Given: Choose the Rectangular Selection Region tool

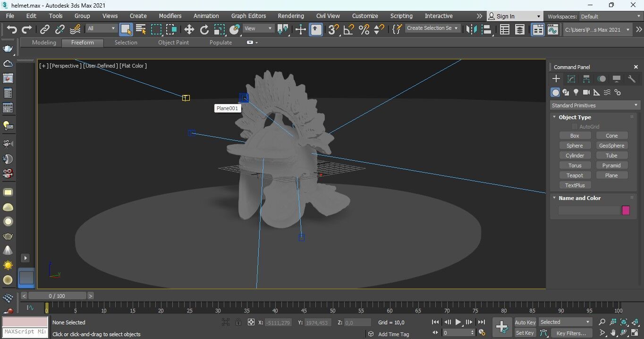Looking at the screenshot, I should pyautogui.click(x=156, y=30).
